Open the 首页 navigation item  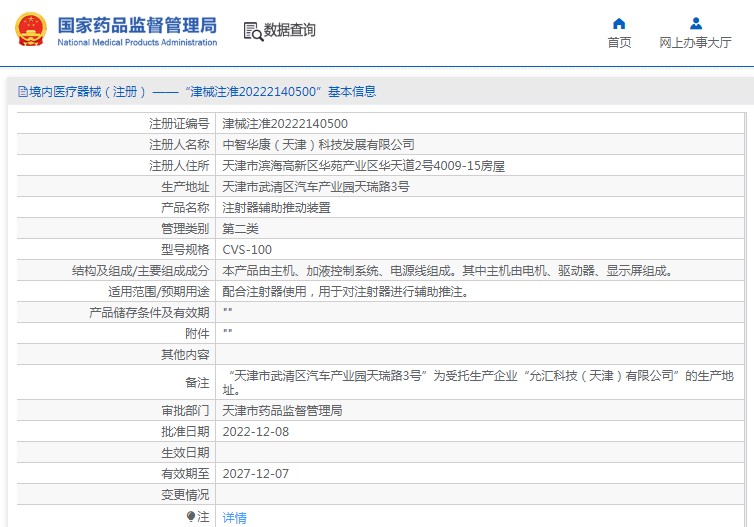click(x=619, y=42)
